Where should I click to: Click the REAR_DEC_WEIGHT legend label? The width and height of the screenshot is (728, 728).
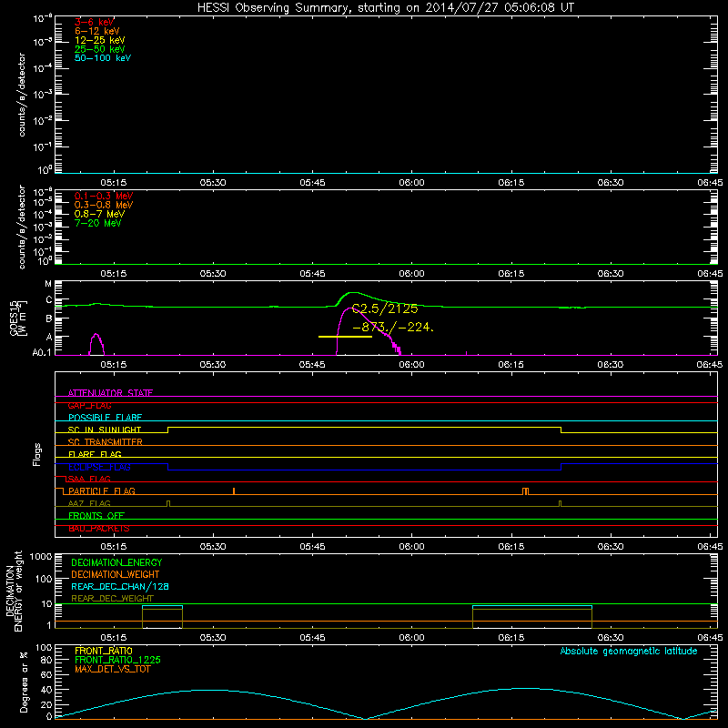pyautogui.click(x=112, y=599)
